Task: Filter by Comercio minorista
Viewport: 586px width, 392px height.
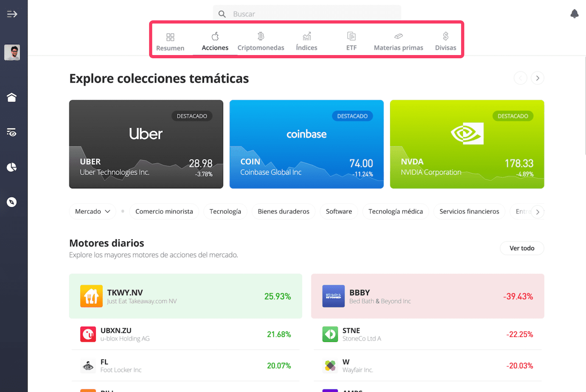Action: (164, 211)
